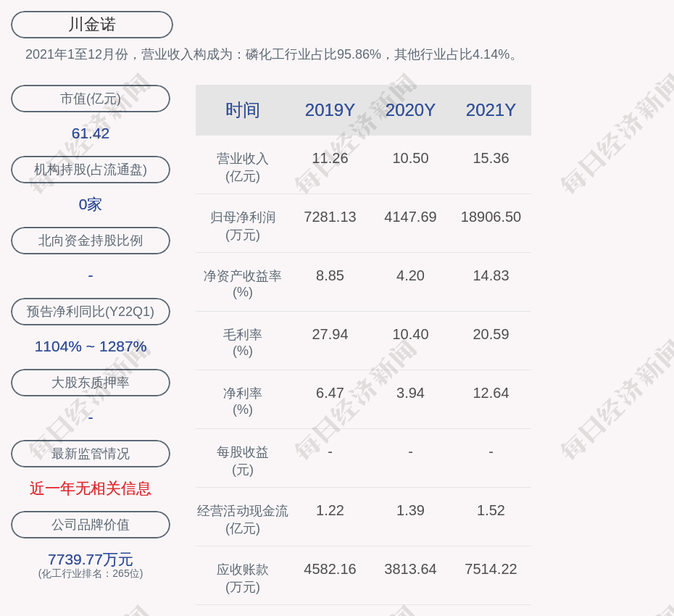This screenshot has width=674, height=616.
Task: Click the 2019Y revenue value 11.26
Action: pyautogui.click(x=330, y=158)
